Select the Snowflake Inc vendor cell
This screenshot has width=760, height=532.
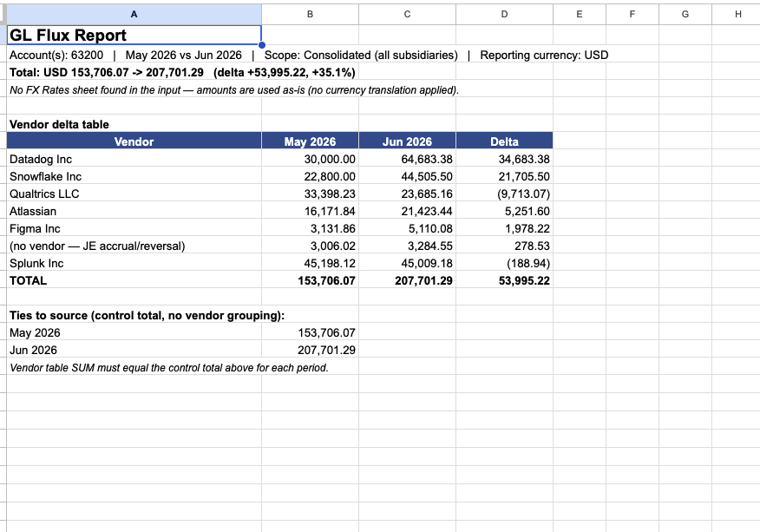coord(134,176)
